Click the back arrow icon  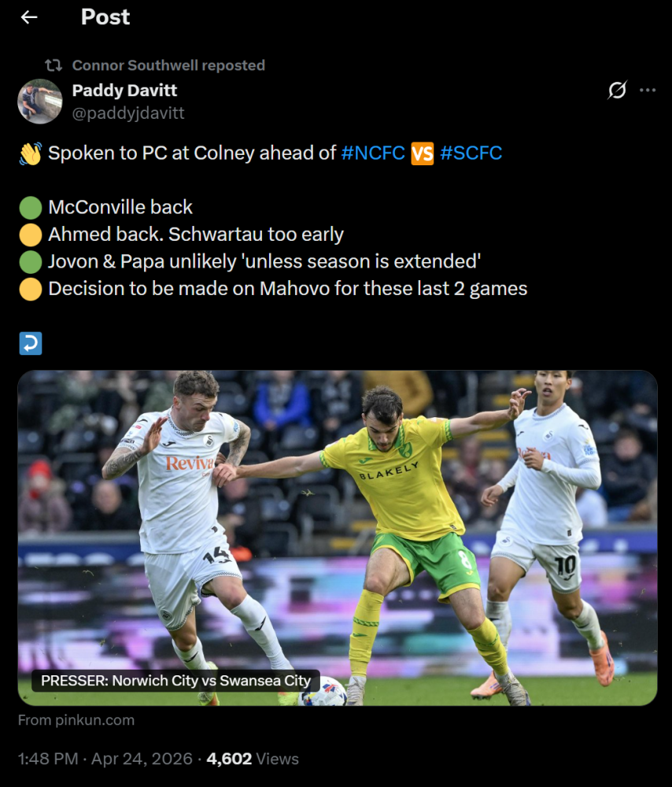pos(29,17)
